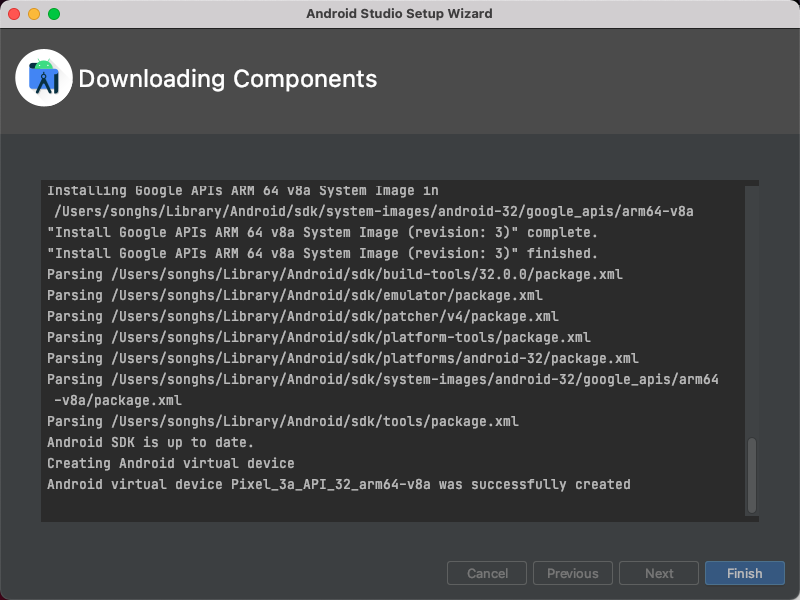800x600 pixels.
Task: Click the 'Android SDK is up to date.' line
Action: pos(150,442)
